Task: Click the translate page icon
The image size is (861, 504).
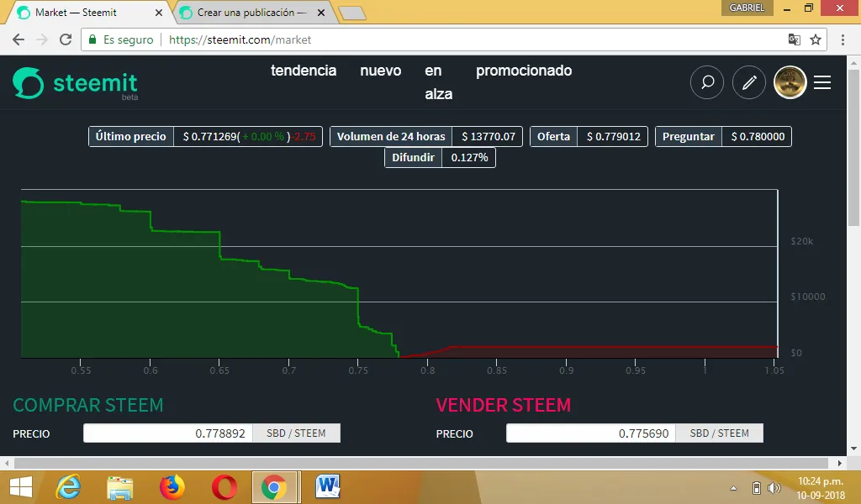Action: coord(794,39)
